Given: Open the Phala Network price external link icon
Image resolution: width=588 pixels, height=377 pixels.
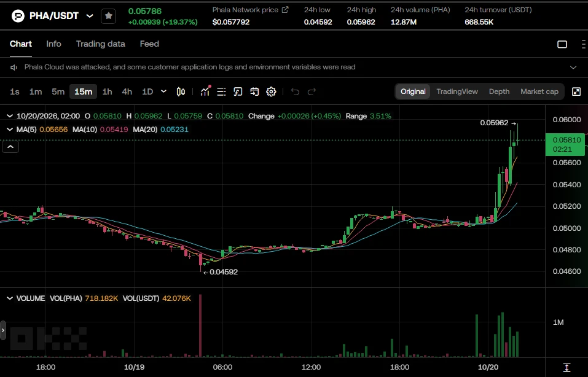Looking at the screenshot, I should coord(285,10).
